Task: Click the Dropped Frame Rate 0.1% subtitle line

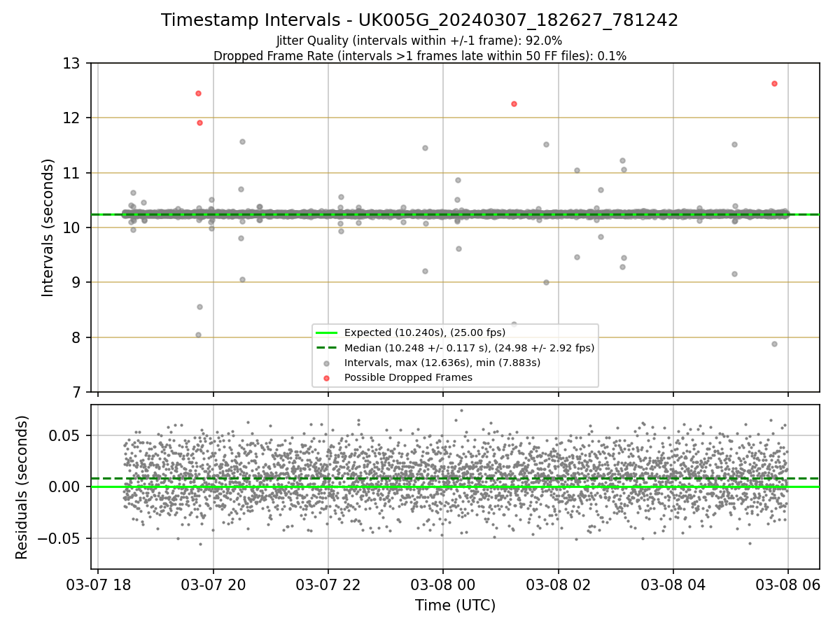Action: click(419, 55)
